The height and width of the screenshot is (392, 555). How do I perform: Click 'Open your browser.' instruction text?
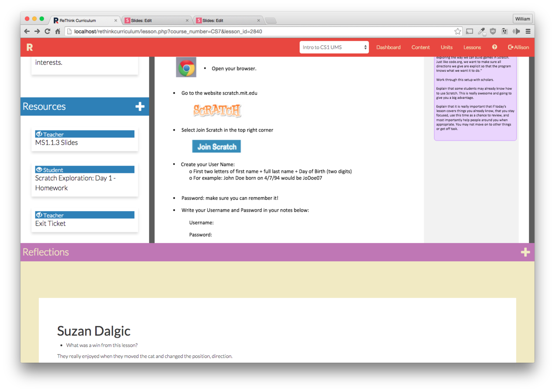[x=234, y=68]
